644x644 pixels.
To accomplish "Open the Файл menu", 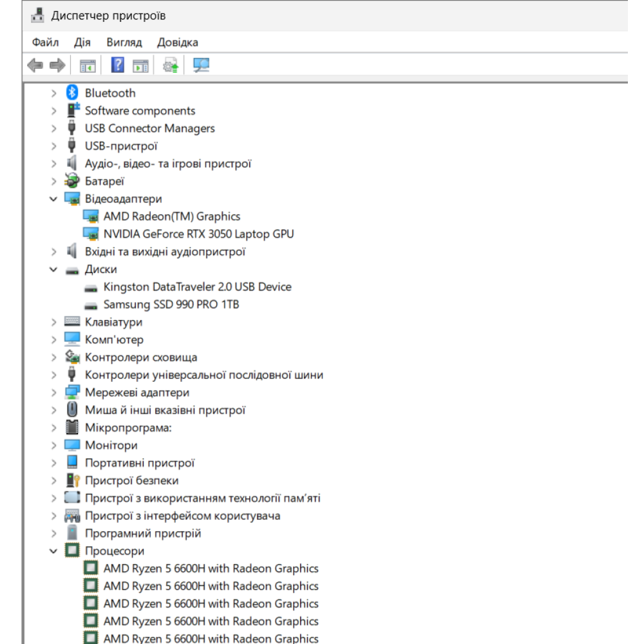I will (x=45, y=43).
